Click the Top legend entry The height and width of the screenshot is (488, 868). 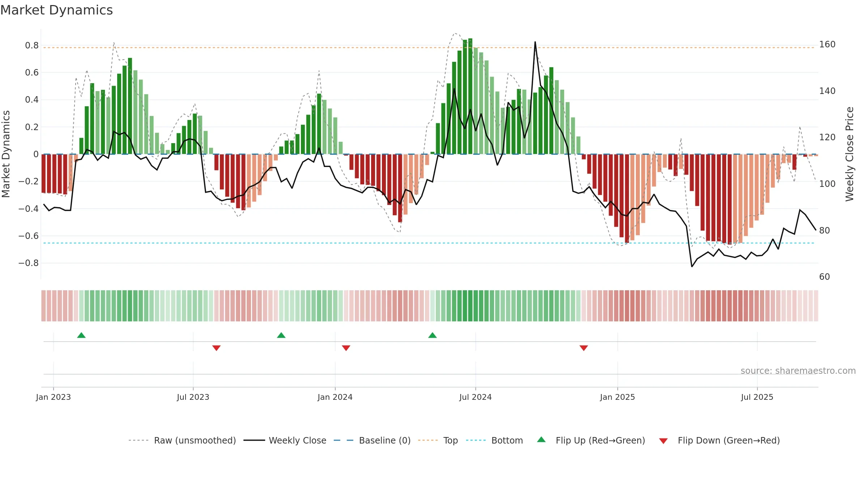pyautogui.click(x=438, y=440)
